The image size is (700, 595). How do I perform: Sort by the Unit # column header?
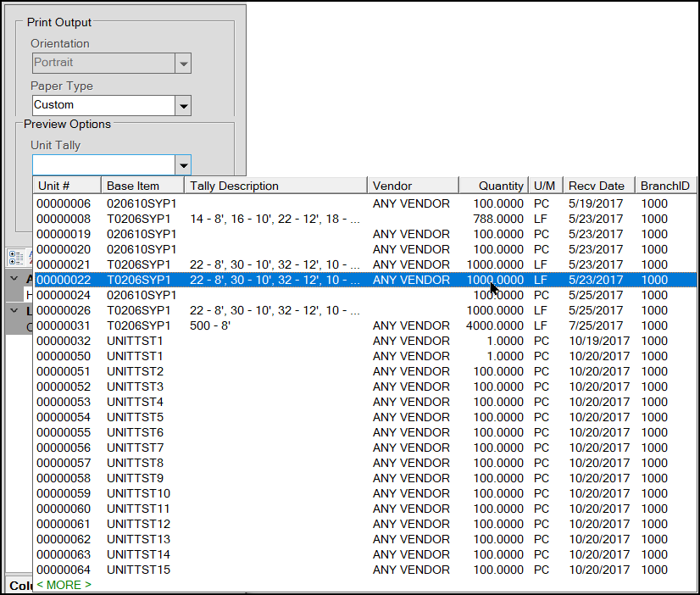66,186
